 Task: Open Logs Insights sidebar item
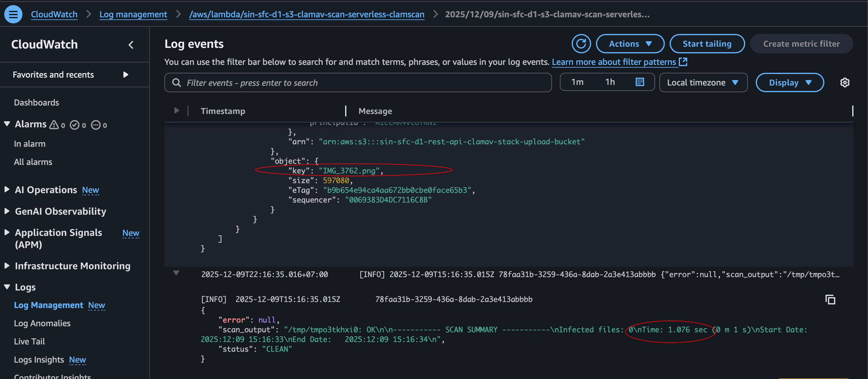coord(39,360)
